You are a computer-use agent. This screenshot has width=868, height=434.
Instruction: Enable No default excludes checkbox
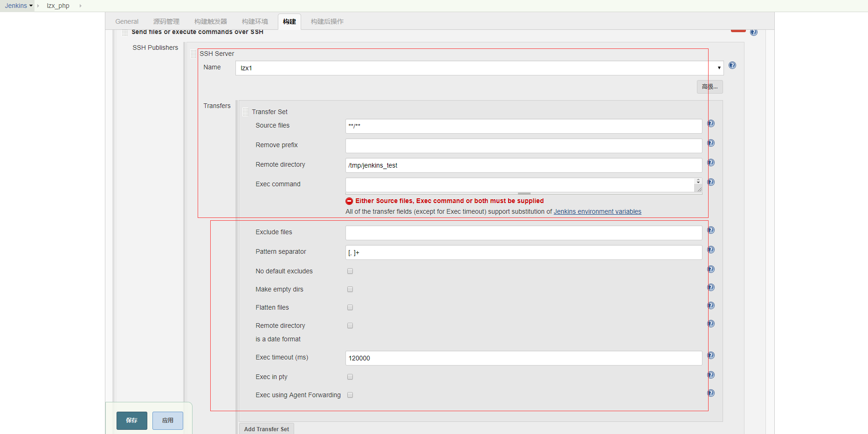(x=350, y=271)
